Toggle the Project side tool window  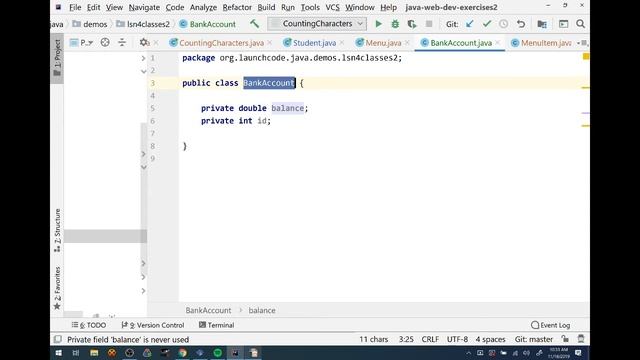click(57, 58)
